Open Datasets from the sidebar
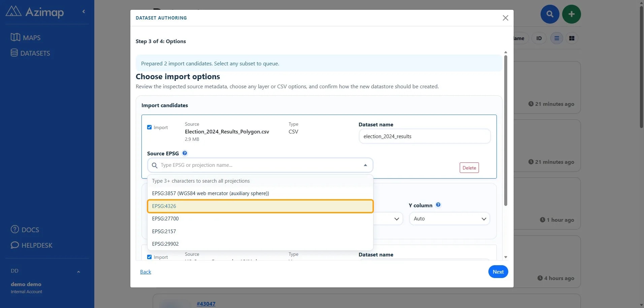This screenshot has height=308, width=644. 30,53
